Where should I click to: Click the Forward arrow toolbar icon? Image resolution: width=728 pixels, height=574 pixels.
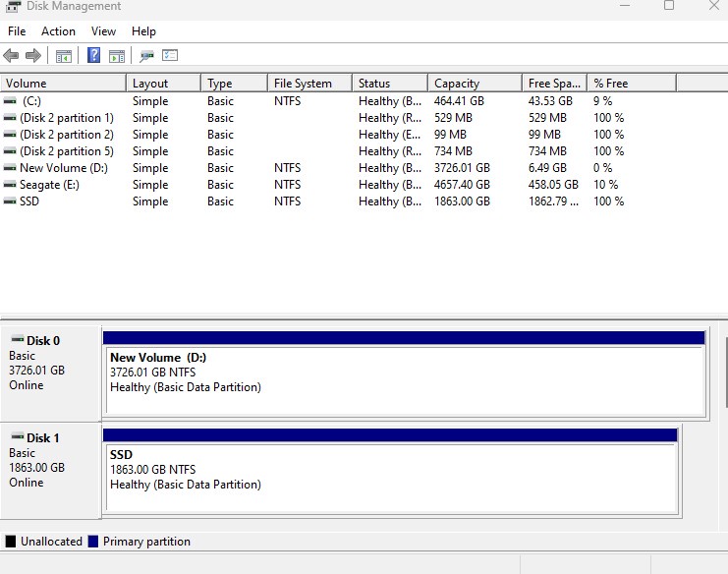pyautogui.click(x=33, y=56)
